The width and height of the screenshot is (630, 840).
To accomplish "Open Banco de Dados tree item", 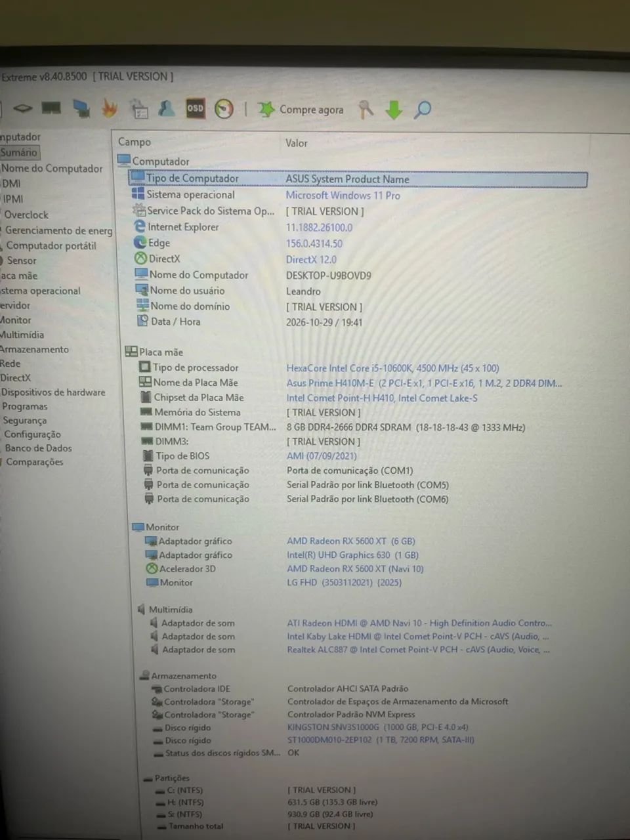I will point(39,448).
